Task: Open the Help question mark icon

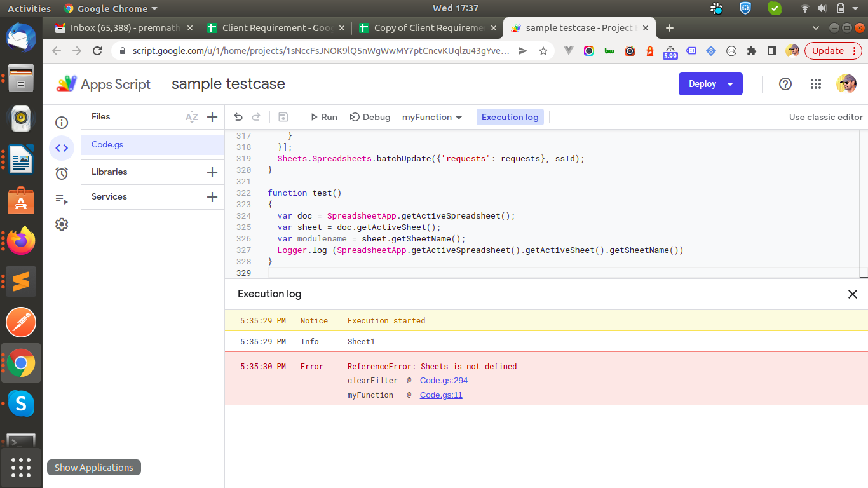Action: 785,84
